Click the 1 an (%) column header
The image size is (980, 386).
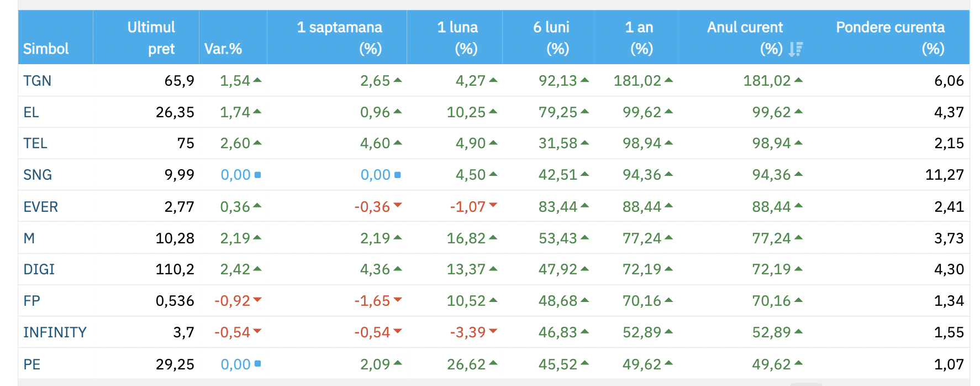coord(639,38)
